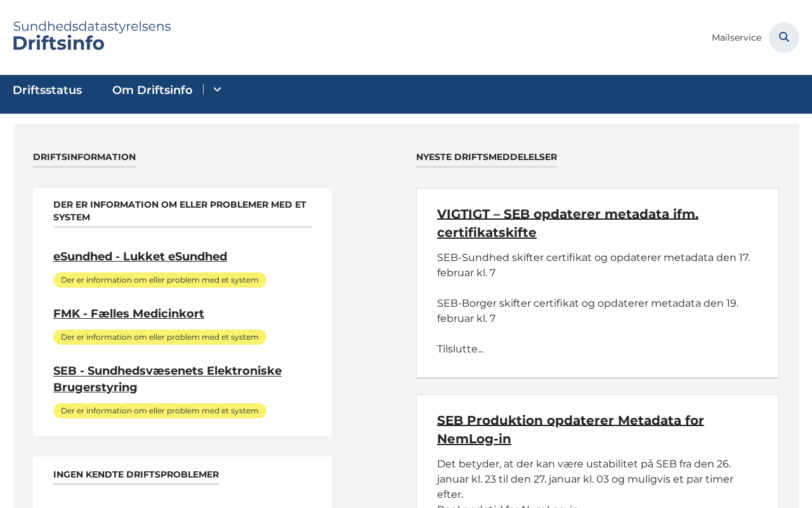
Task: Click the SEB-Borger skifter certifikat paragraph
Action: [588, 311]
